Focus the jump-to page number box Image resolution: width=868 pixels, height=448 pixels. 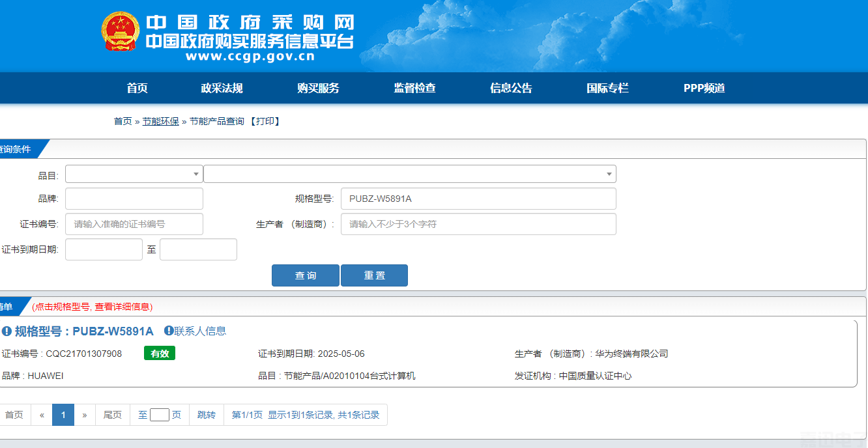pyautogui.click(x=160, y=415)
